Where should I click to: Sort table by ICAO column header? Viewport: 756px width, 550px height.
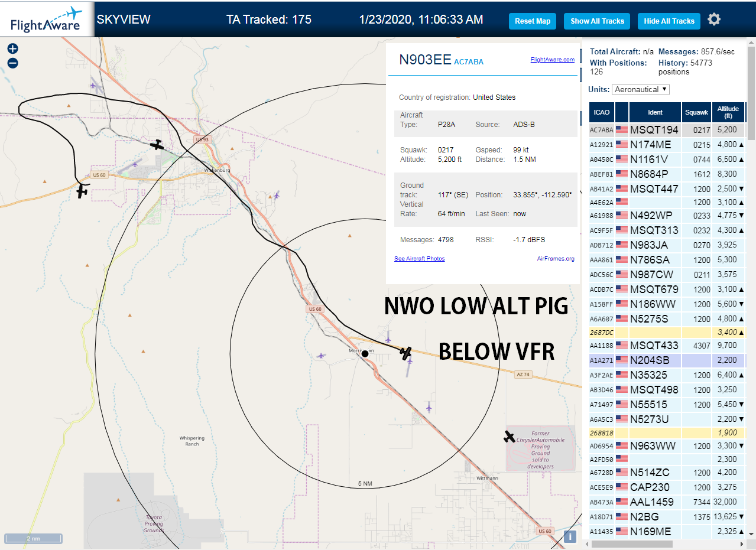(602, 112)
